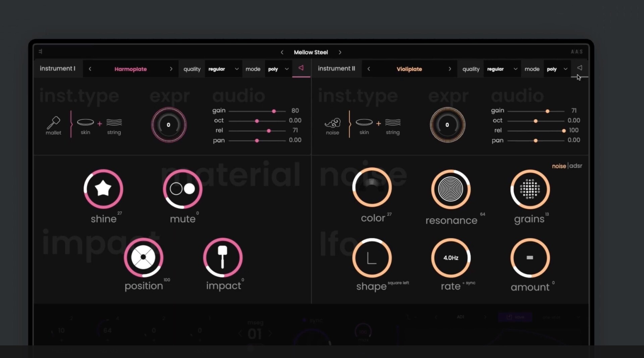Screen dimensions: 644x358
Task: Switch to the adsr tab
Action: click(x=576, y=166)
